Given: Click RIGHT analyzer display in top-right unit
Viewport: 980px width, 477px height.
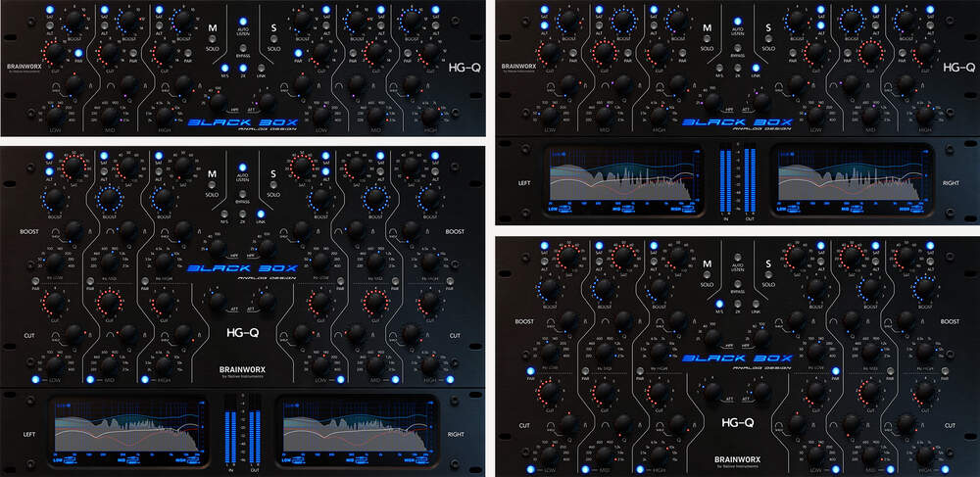Looking at the screenshot, I should pyautogui.click(x=852, y=180).
